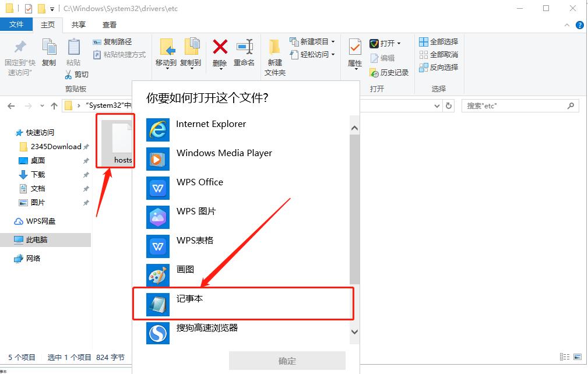Click the forward navigation arrow
The height and width of the screenshot is (374, 588).
pos(28,106)
